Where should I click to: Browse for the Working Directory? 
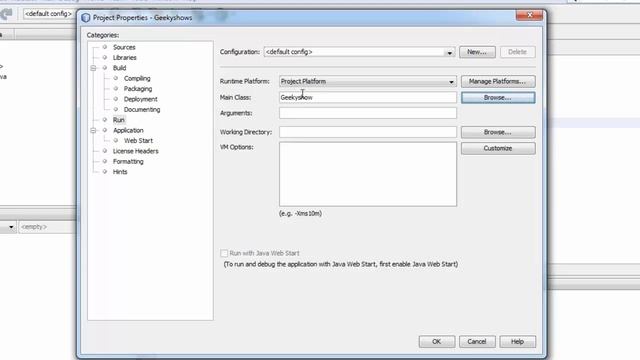coord(498,132)
